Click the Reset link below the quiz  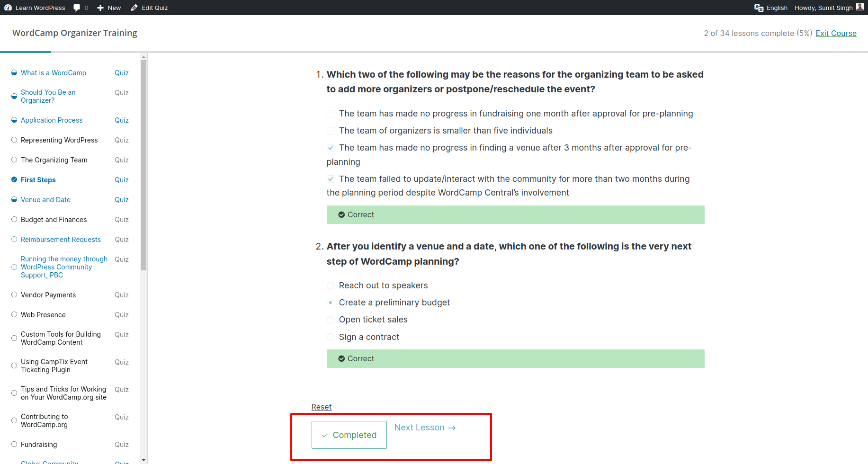(x=321, y=407)
